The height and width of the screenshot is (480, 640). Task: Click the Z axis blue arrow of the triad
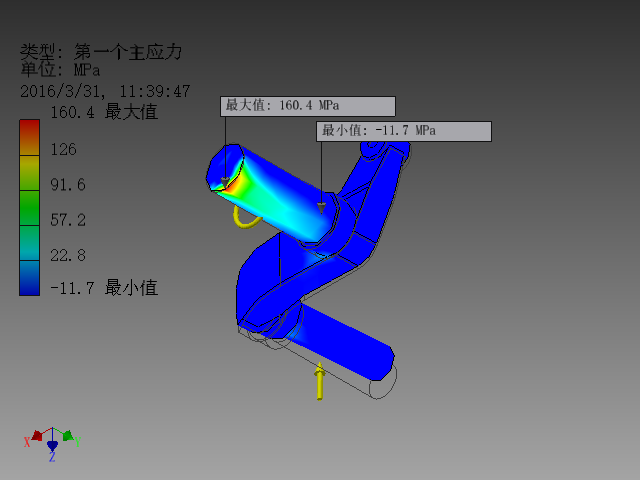click(x=52, y=445)
